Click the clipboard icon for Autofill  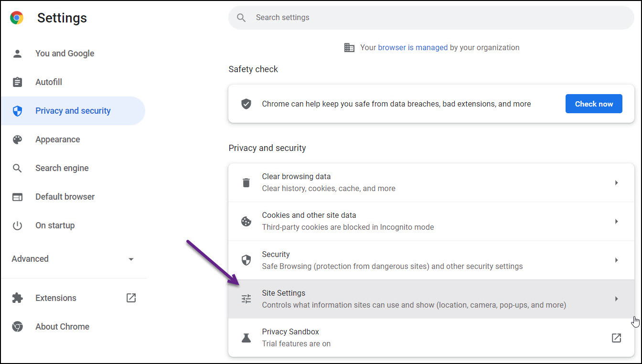pos(18,82)
